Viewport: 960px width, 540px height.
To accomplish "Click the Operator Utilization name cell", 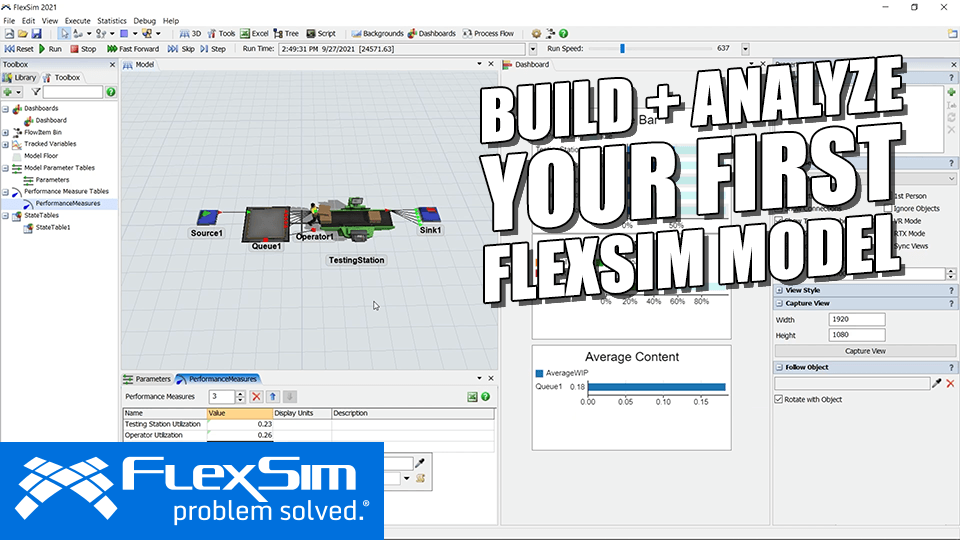I will 165,435.
